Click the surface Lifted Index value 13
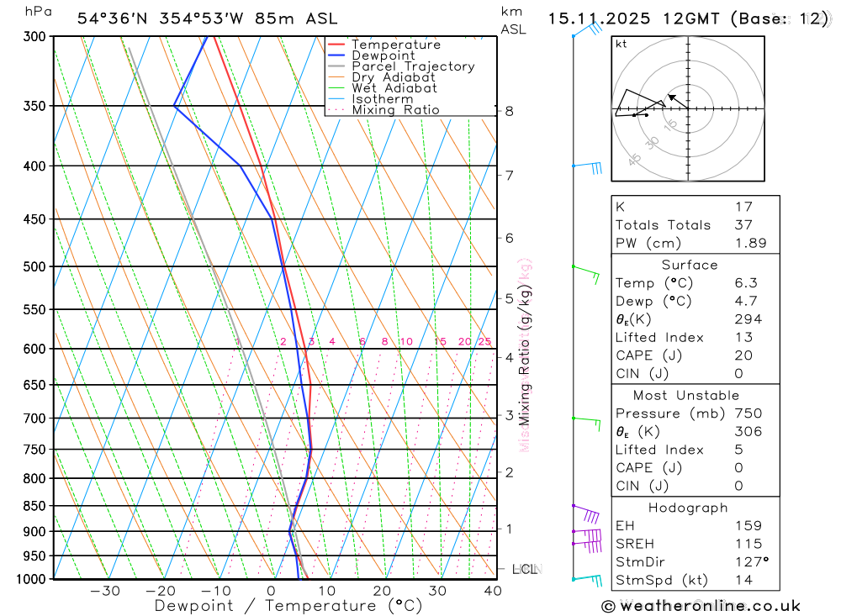The width and height of the screenshot is (841, 616). [x=744, y=338]
